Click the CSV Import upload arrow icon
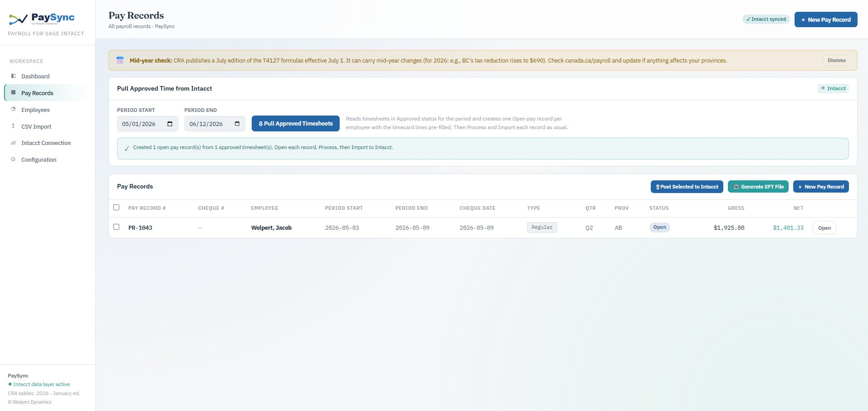 point(13,126)
